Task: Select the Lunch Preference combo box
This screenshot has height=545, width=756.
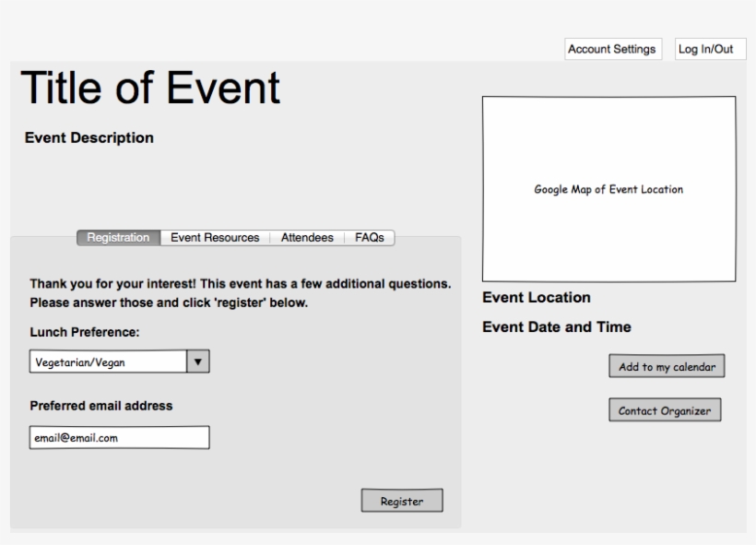Action: tap(111, 361)
